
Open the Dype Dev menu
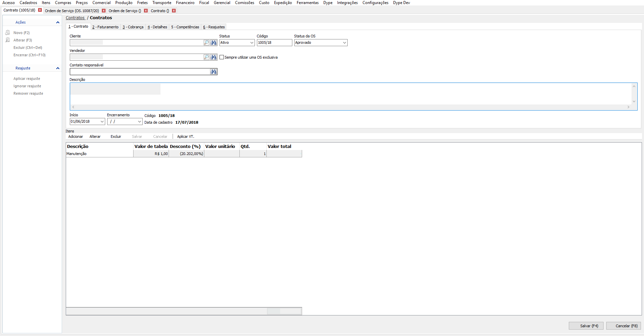401,3
